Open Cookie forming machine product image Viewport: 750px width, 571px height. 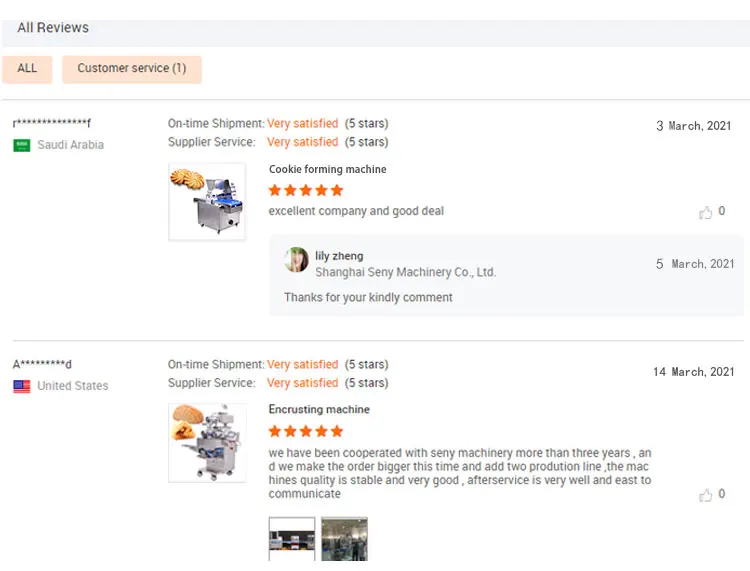(x=207, y=202)
